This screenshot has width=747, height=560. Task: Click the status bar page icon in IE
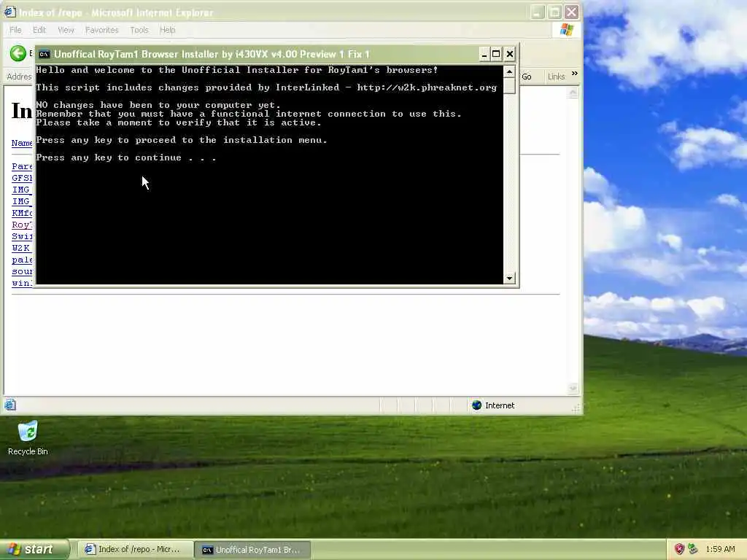(x=10, y=405)
